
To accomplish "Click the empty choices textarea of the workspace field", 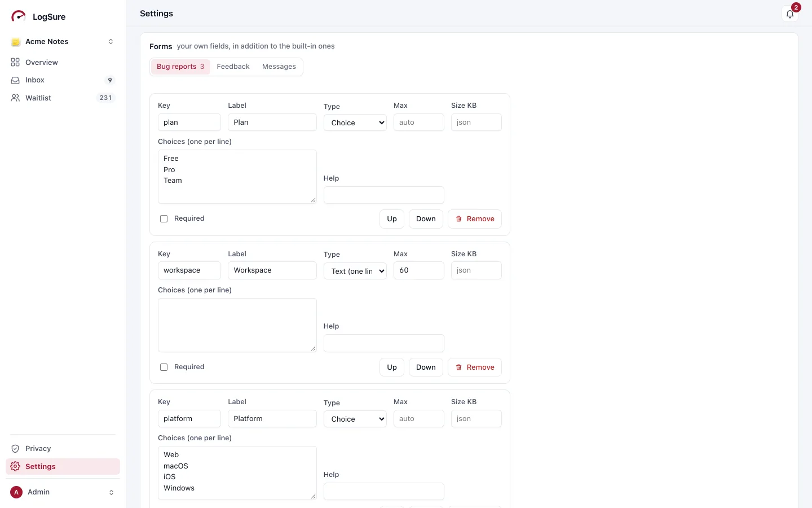I will [237, 325].
